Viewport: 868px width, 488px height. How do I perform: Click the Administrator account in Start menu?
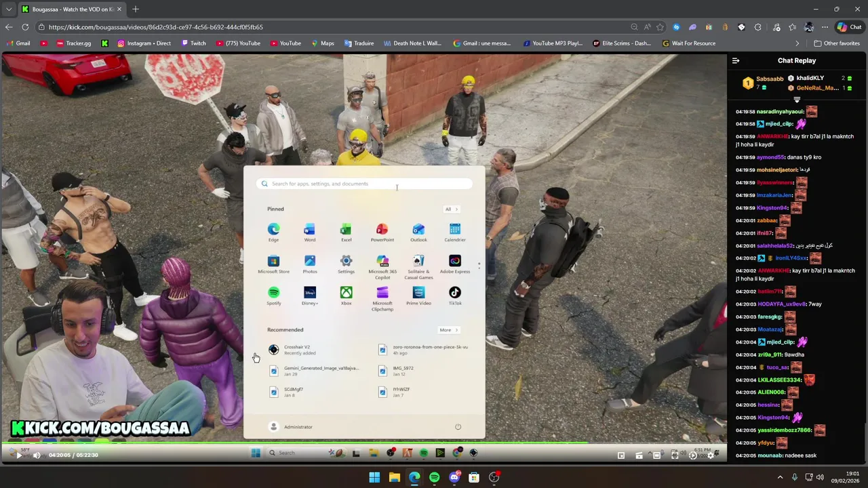[x=291, y=427]
